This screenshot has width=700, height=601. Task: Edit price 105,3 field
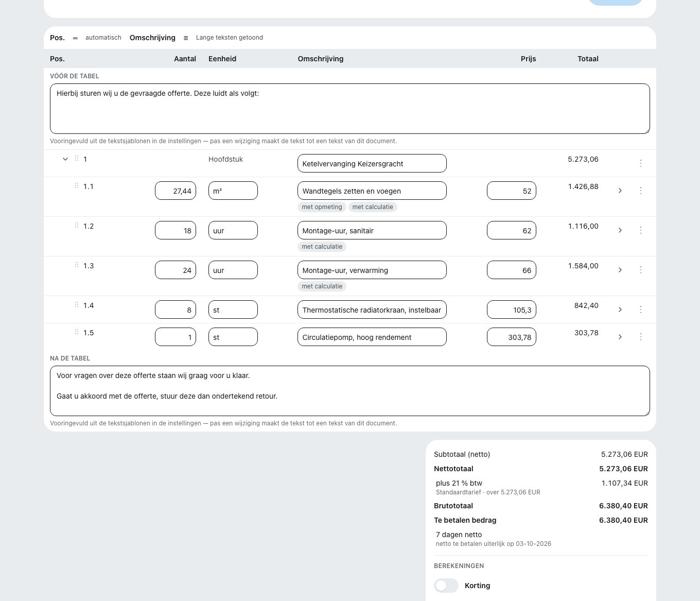[512, 310]
